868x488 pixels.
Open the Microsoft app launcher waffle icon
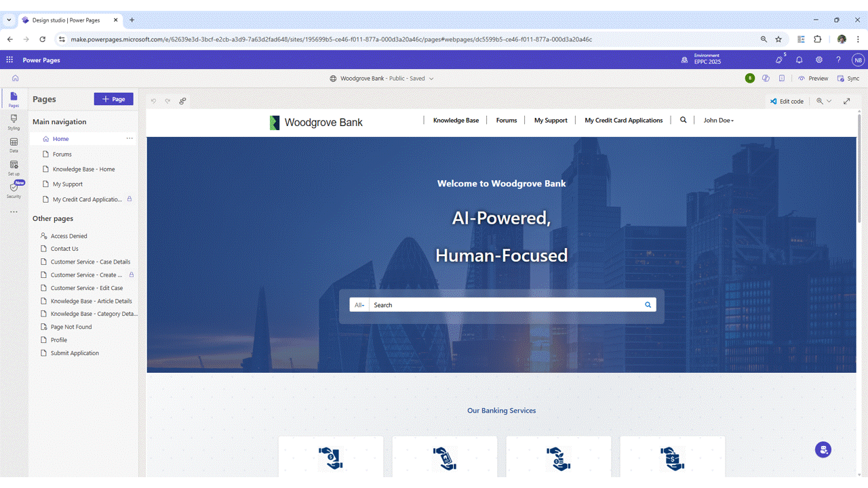coord(9,60)
